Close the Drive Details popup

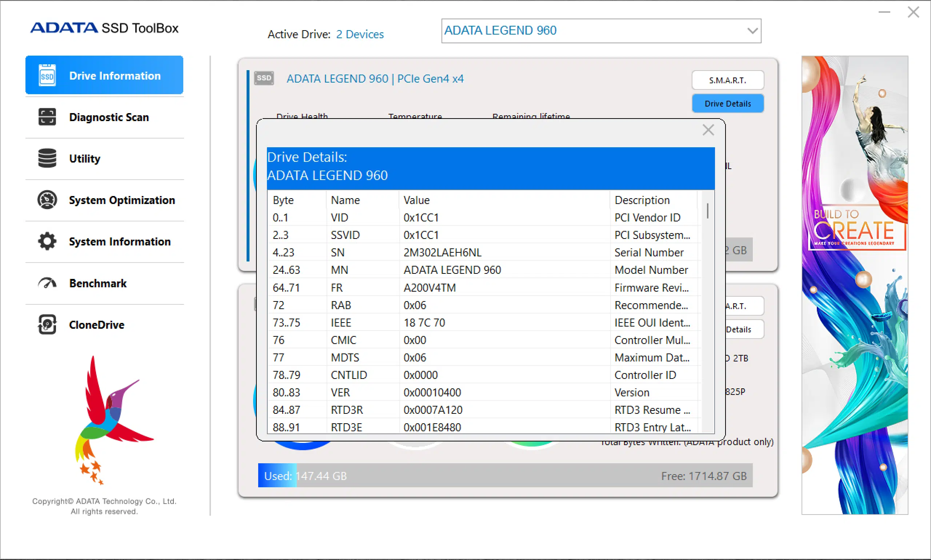[x=708, y=130]
